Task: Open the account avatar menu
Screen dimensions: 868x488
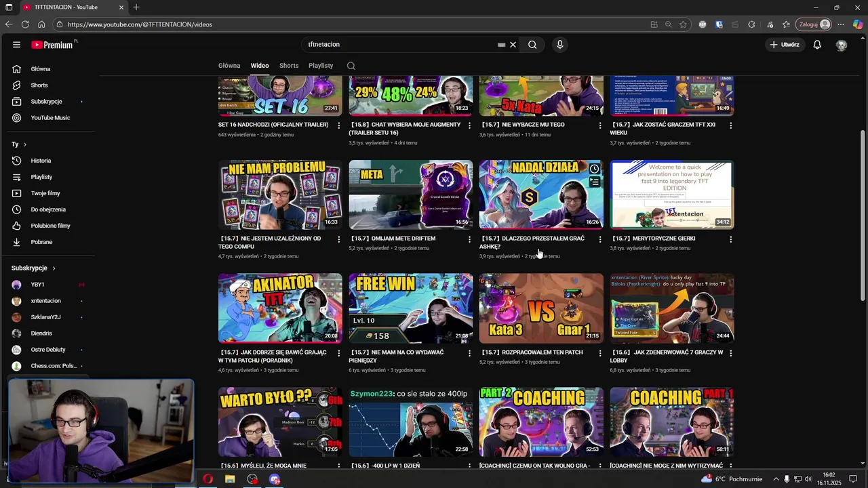Action: click(842, 45)
